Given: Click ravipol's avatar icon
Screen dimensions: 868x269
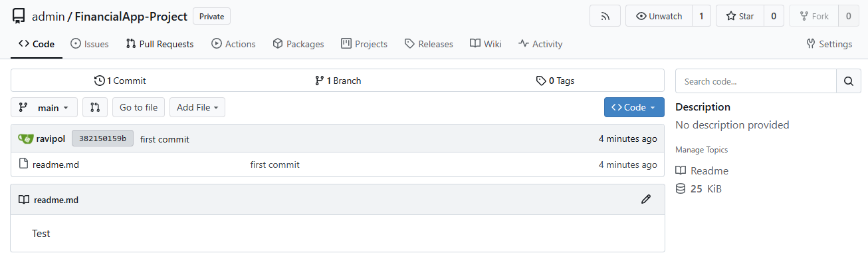Looking at the screenshot, I should click(x=25, y=138).
